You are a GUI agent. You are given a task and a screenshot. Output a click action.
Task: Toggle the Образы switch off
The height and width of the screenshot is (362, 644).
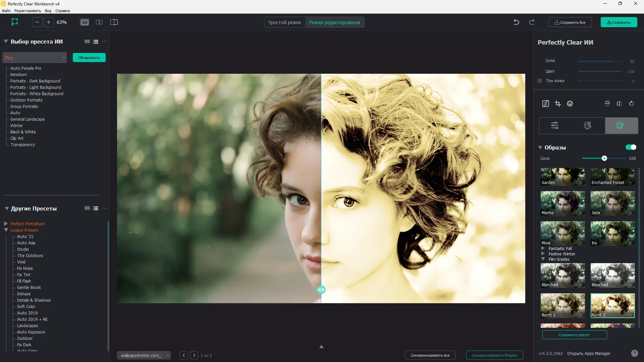[631, 147]
